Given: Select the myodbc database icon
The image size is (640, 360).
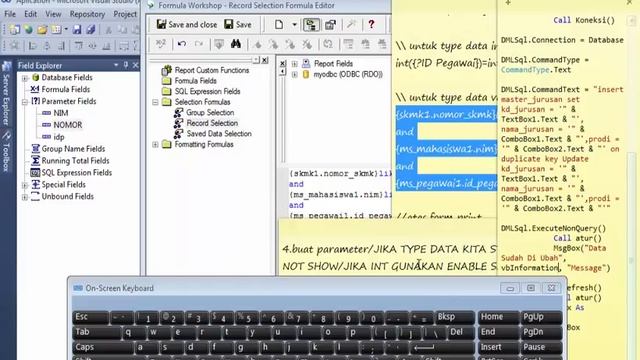Looking at the screenshot, I should (x=306, y=74).
